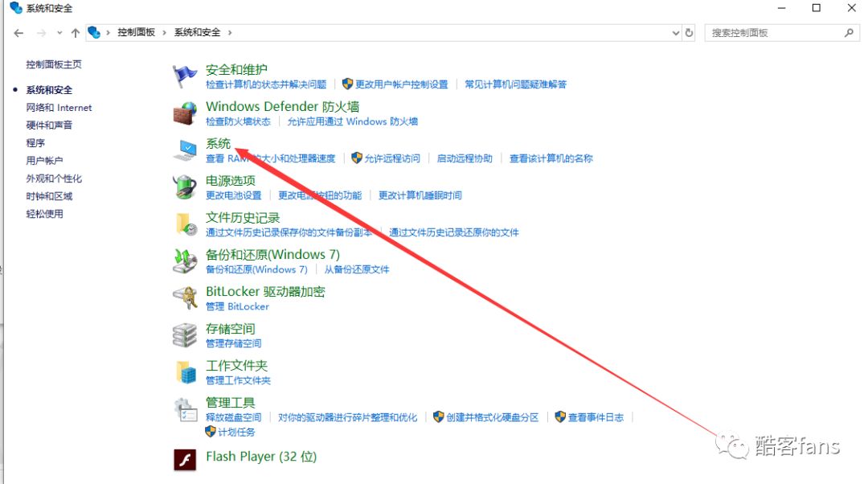Click 检查防火墙状态 link
The height and width of the screenshot is (484, 868).
(x=238, y=122)
